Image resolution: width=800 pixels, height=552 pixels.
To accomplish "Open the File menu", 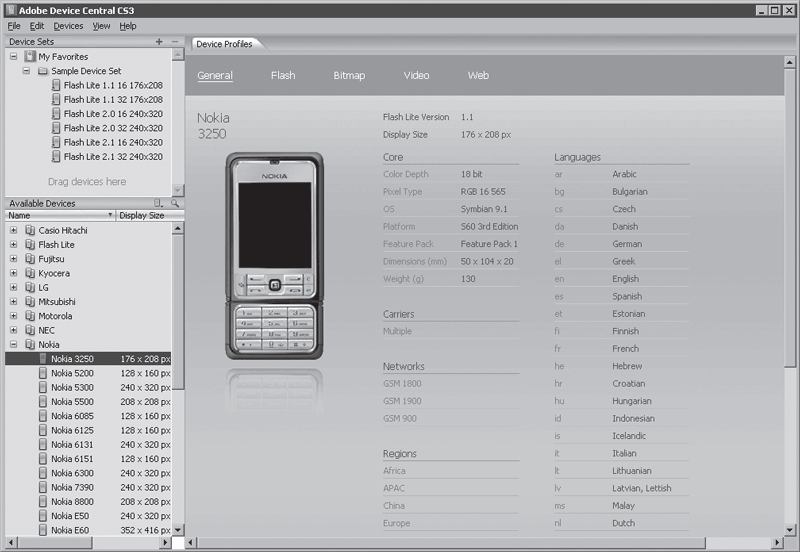I will (14, 26).
